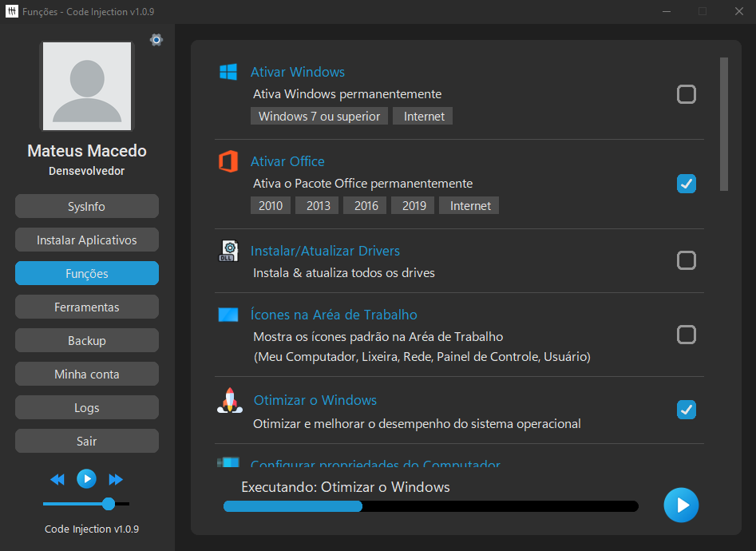756x551 pixels.
Task: Click the 2013 Office version tag
Action: pos(319,205)
